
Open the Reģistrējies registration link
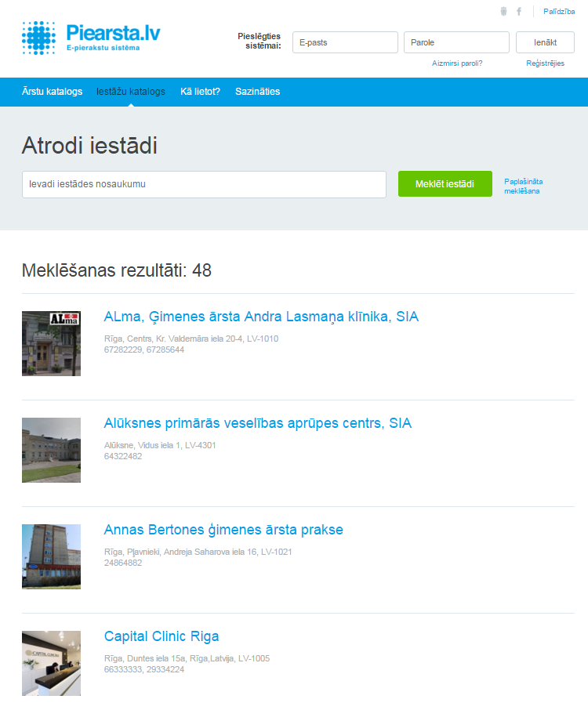click(x=546, y=63)
